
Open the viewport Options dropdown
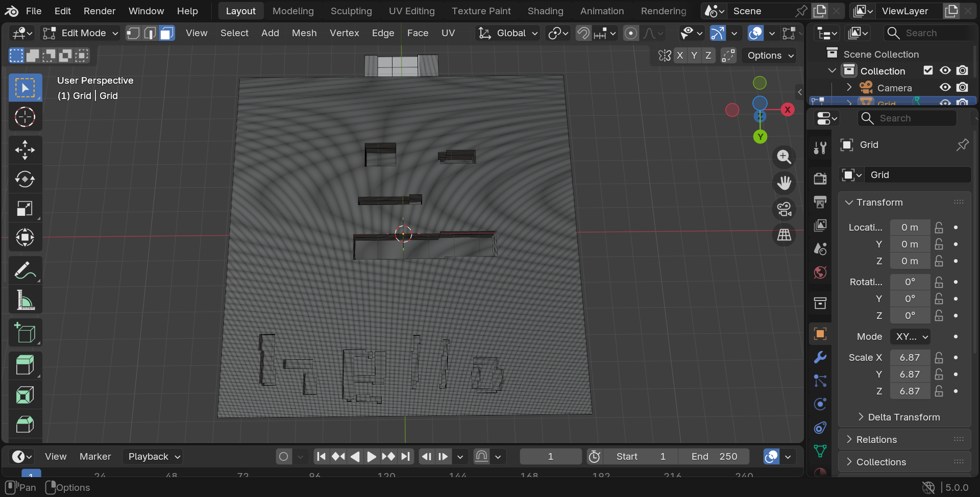770,56
